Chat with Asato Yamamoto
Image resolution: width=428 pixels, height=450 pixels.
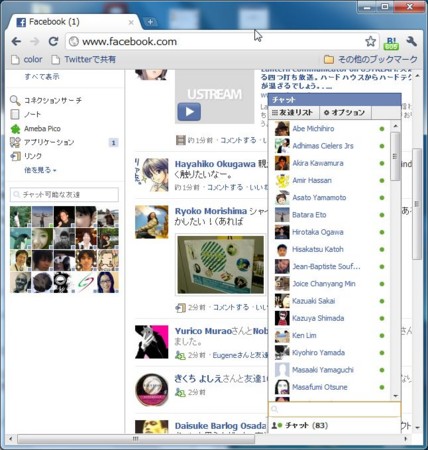pos(330,198)
